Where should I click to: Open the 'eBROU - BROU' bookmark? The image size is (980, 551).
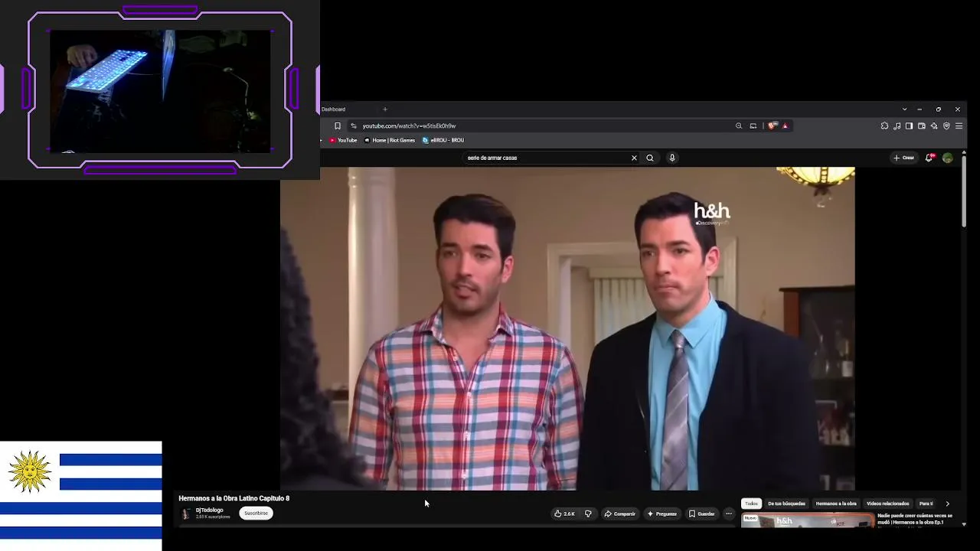pos(443,140)
